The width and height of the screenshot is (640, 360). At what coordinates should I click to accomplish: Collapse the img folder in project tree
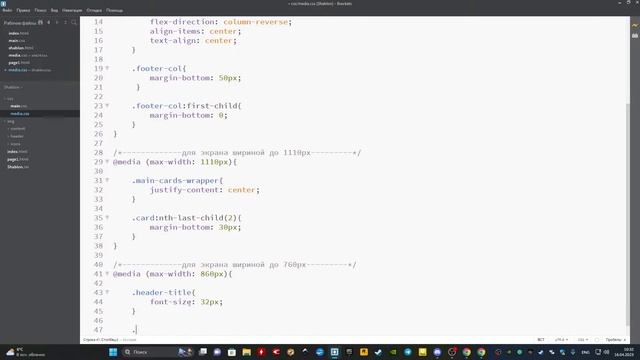9,121
